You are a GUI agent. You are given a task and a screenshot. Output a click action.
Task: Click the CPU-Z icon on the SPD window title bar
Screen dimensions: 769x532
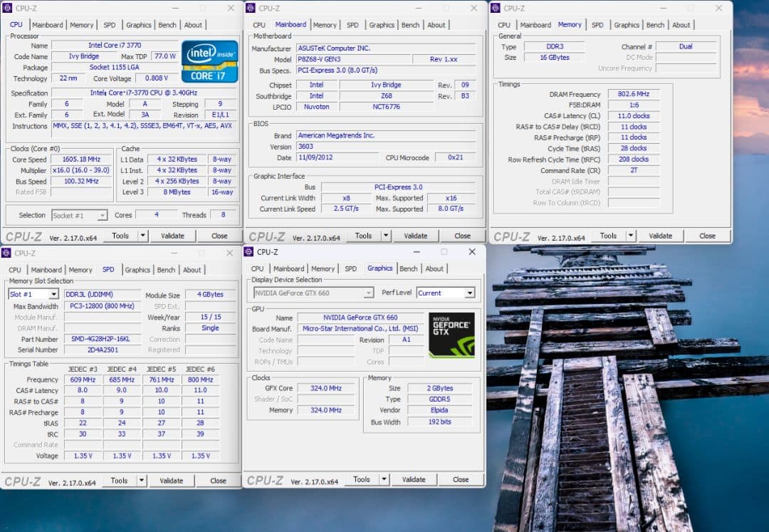tap(7, 253)
